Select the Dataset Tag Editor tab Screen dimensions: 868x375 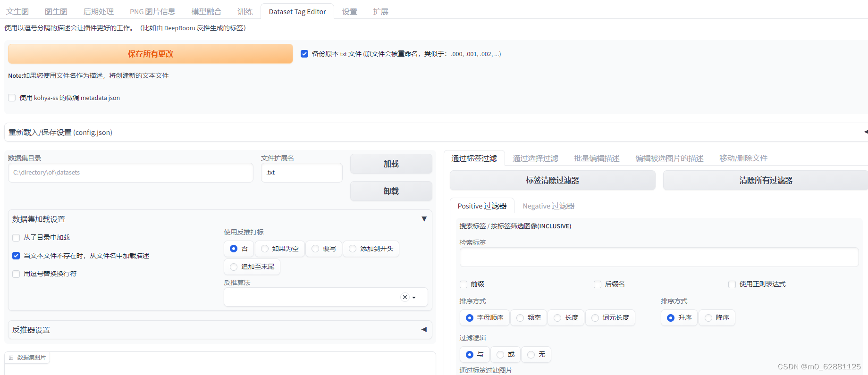(297, 11)
